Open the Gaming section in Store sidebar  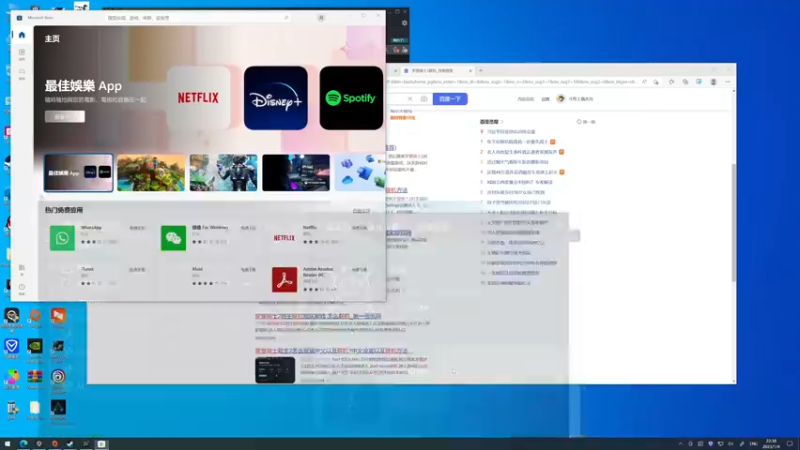[21, 73]
